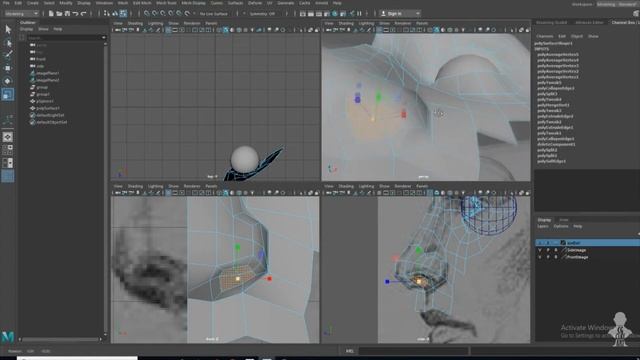Enable select-by-component-type mode icon
This screenshot has width=640, height=360.
click(123, 13)
